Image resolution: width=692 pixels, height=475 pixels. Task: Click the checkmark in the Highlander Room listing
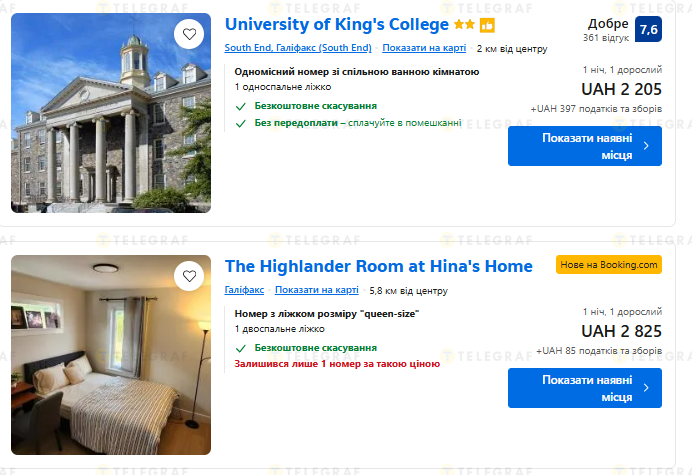(240, 348)
